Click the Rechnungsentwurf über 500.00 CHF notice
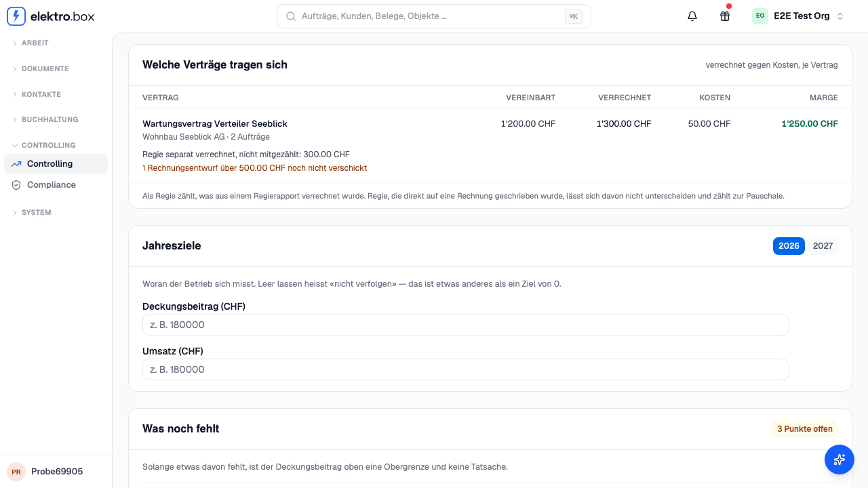Image resolution: width=868 pixels, height=488 pixels. point(254,168)
